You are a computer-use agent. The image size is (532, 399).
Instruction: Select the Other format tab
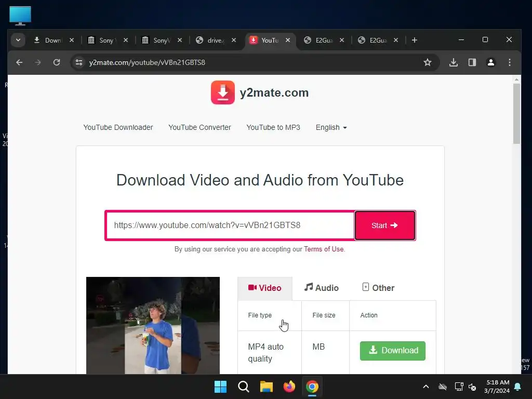(378, 288)
